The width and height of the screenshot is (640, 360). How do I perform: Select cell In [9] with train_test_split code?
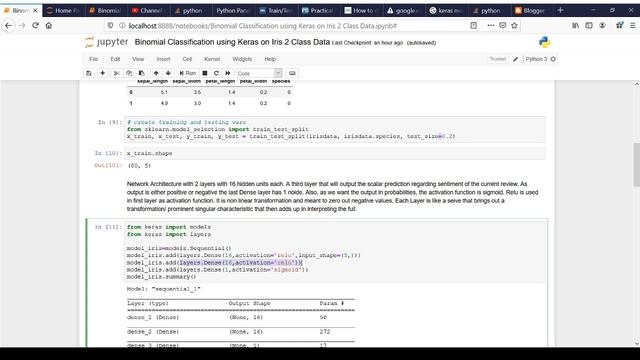click(335, 129)
